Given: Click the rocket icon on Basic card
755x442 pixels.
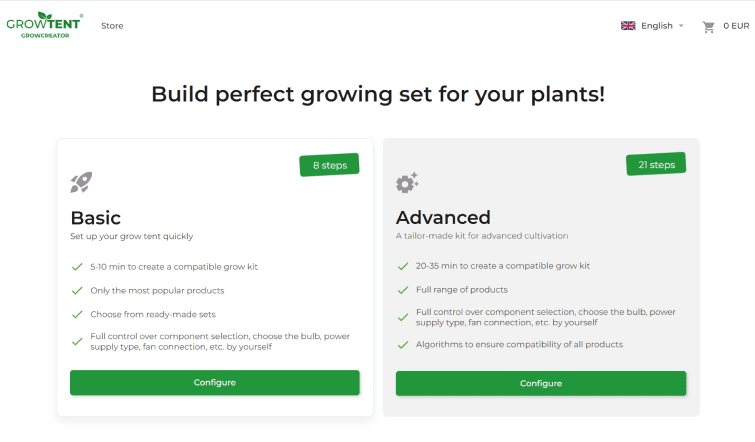Looking at the screenshot, I should (x=81, y=182).
